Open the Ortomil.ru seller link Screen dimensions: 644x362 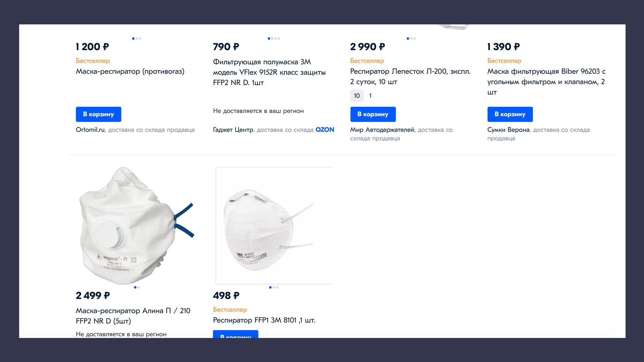(90, 130)
